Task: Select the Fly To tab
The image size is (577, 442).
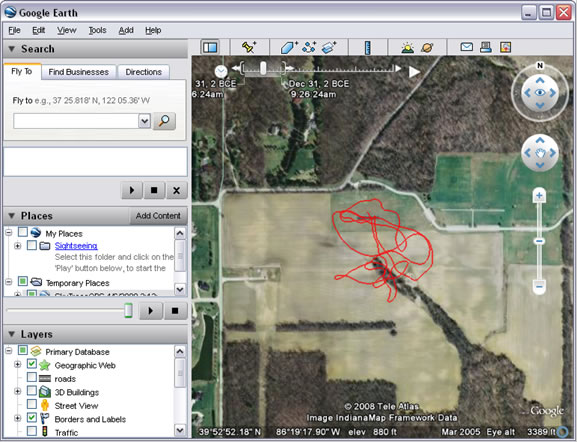Action: point(22,71)
